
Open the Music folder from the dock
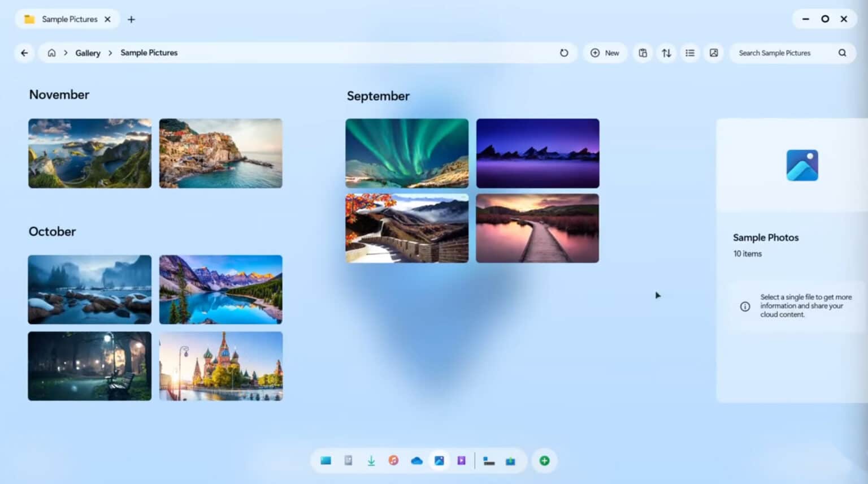tap(394, 461)
